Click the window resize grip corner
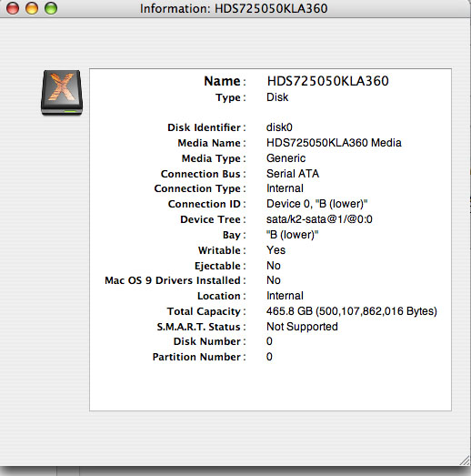The image size is (471, 476). point(465,460)
